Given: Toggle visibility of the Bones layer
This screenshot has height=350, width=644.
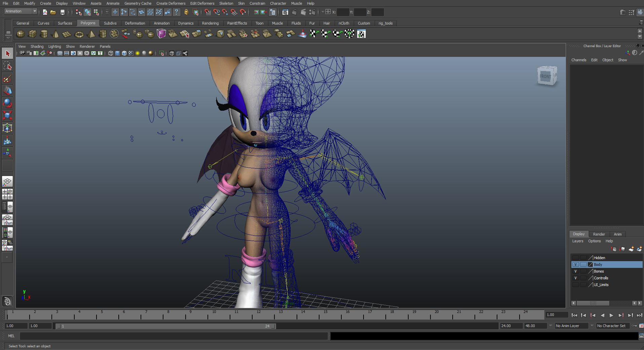Looking at the screenshot, I should point(575,271).
